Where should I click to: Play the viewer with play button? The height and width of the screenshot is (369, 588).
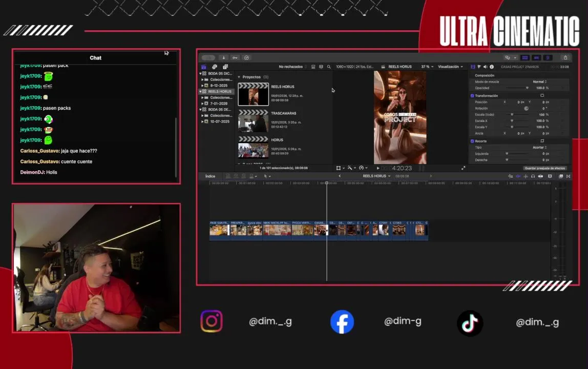coord(378,168)
